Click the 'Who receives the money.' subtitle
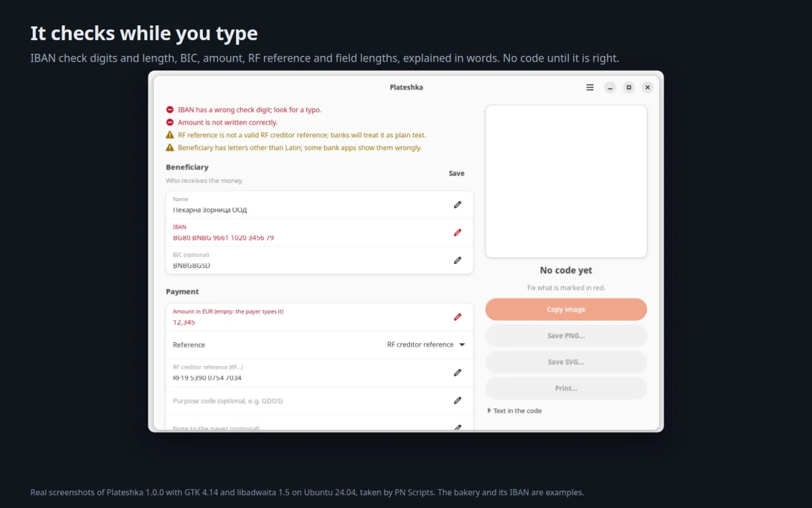The height and width of the screenshot is (508, 812). pyautogui.click(x=204, y=181)
